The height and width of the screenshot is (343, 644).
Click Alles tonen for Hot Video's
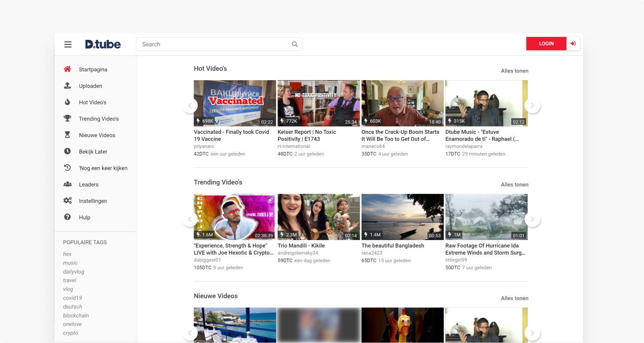[514, 71]
